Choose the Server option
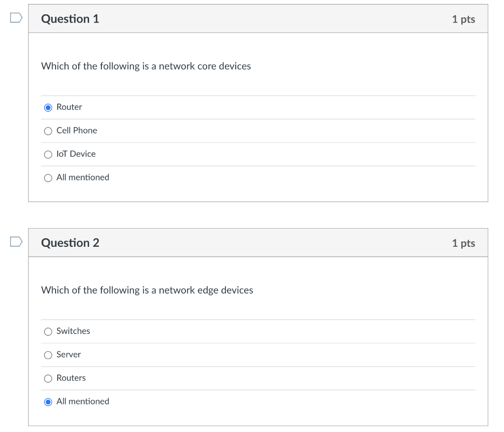The image size is (504, 432). click(x=48, y=355)
